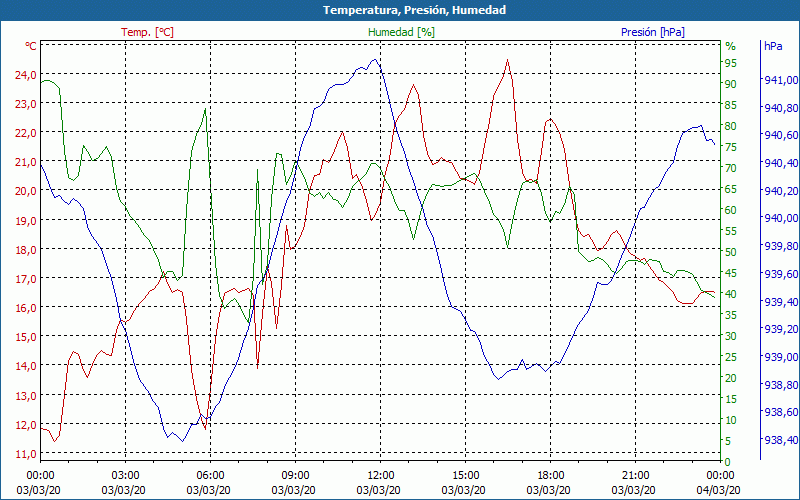Click the '65' humidity axis tick

coord(731,189)
